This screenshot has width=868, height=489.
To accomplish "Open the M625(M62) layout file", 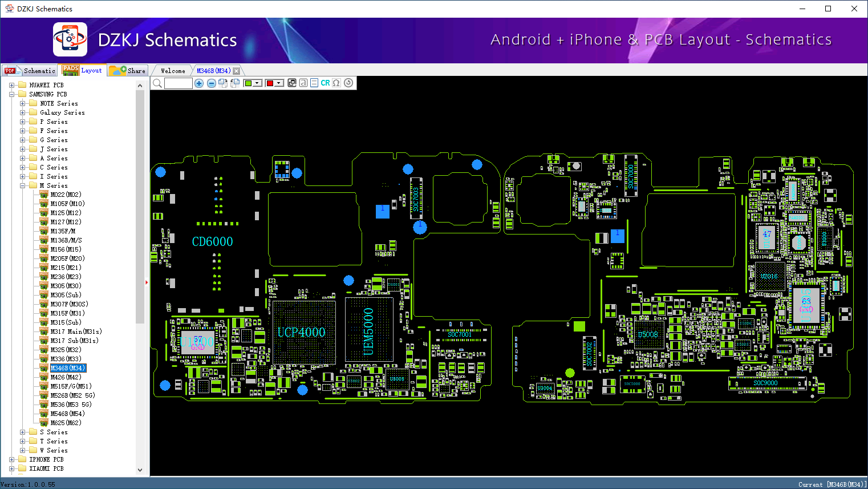I will coord(66,423).
